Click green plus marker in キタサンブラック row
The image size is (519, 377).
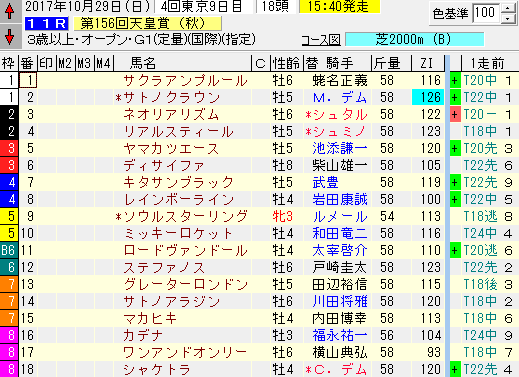pyautogui.click(x=455, y=183)
